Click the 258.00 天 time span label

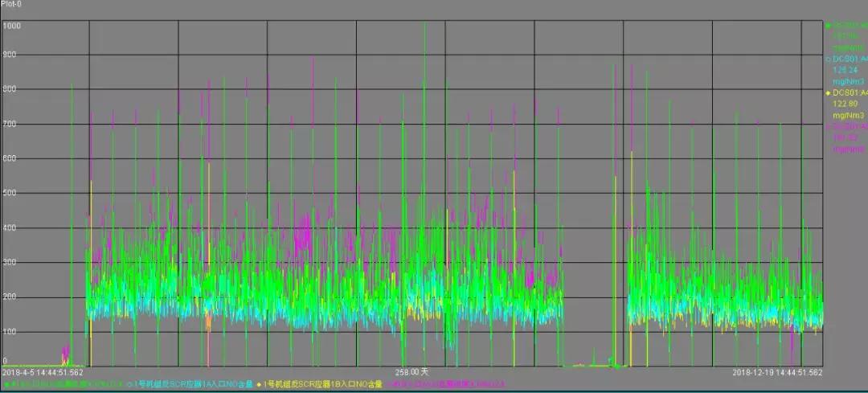click(412, 373)
